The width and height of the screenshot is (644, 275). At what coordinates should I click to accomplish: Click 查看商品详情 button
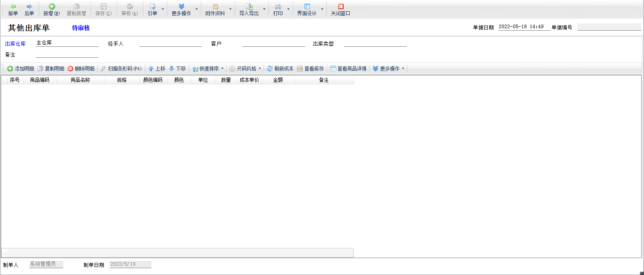click(x=348, y=69)
